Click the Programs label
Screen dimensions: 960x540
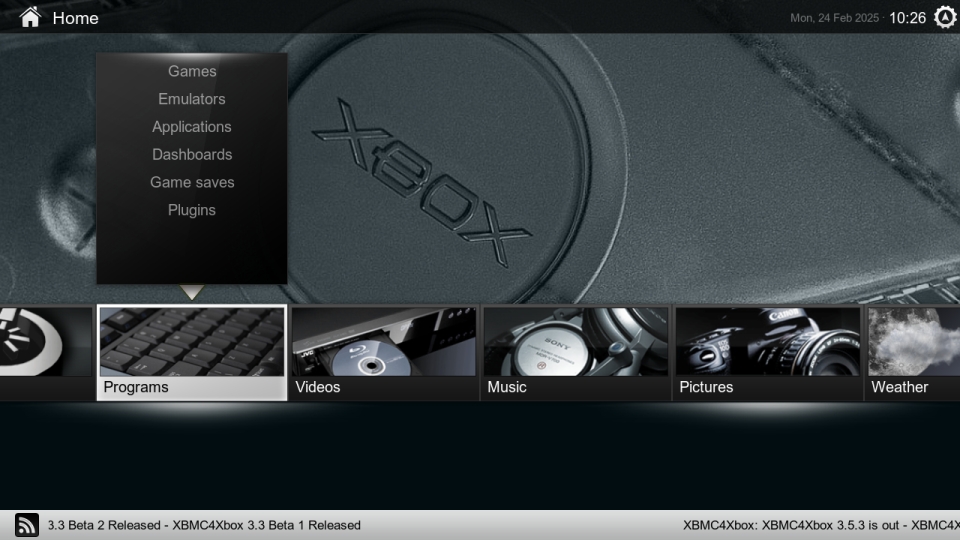[136, 387]
